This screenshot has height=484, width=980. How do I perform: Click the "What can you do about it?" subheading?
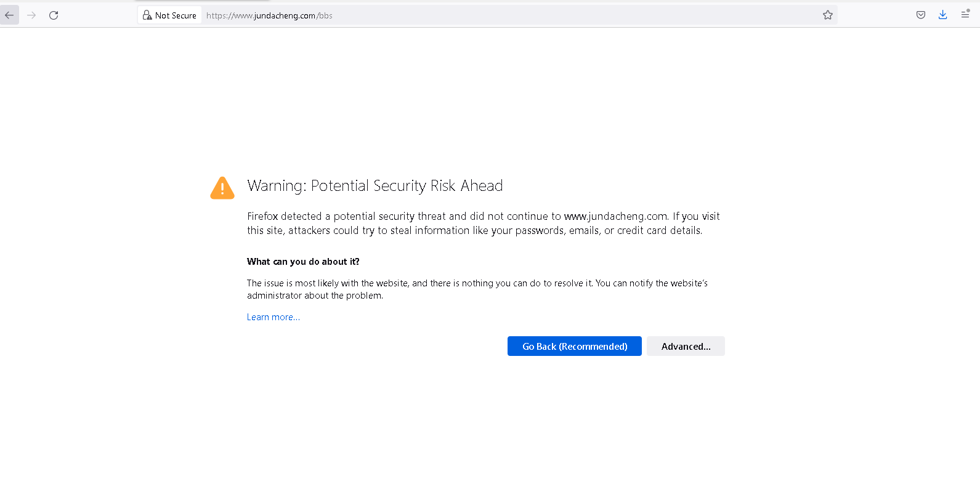(303, 262)
